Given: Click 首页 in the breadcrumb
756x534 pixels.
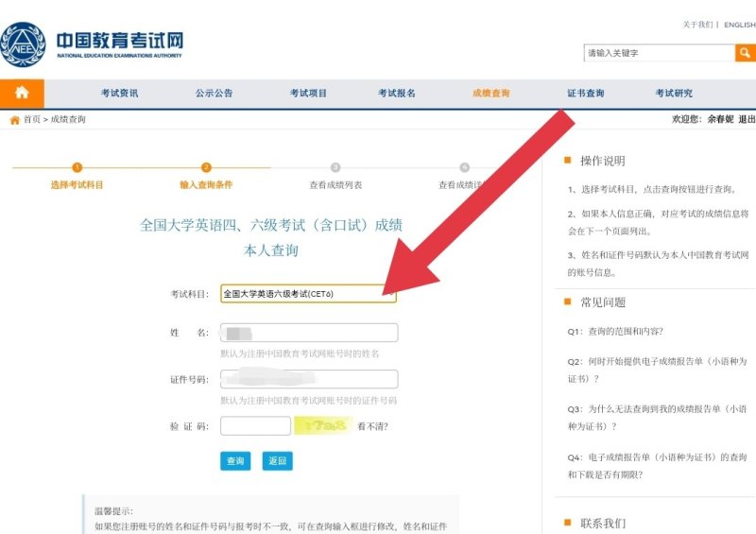Looking at the screenshot, I should (x=32, y=119).
